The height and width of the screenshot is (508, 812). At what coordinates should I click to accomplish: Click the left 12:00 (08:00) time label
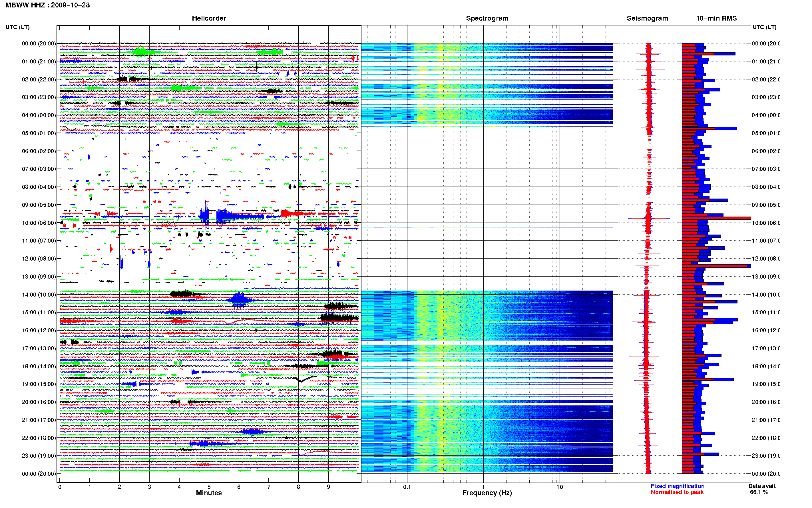click(39, 258)
